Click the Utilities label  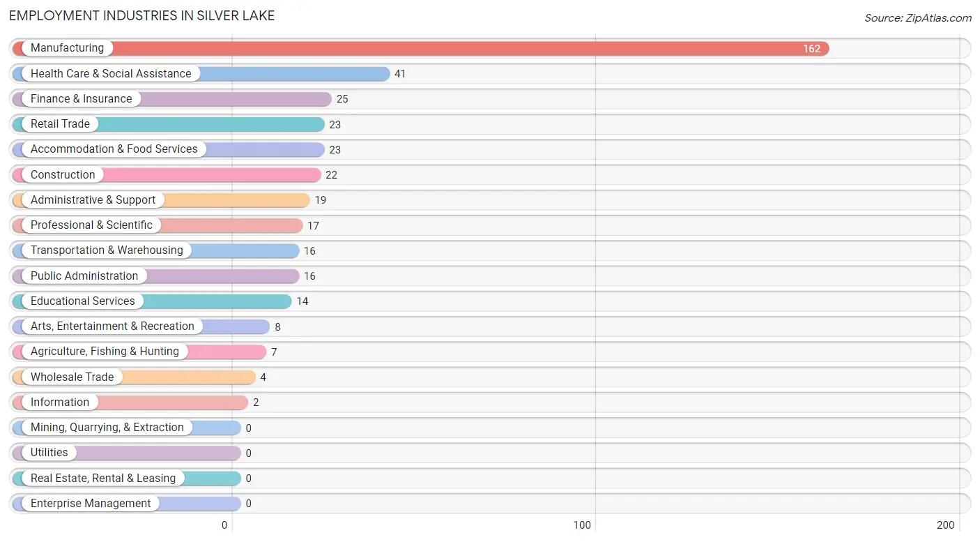click(x=49, y=453)
